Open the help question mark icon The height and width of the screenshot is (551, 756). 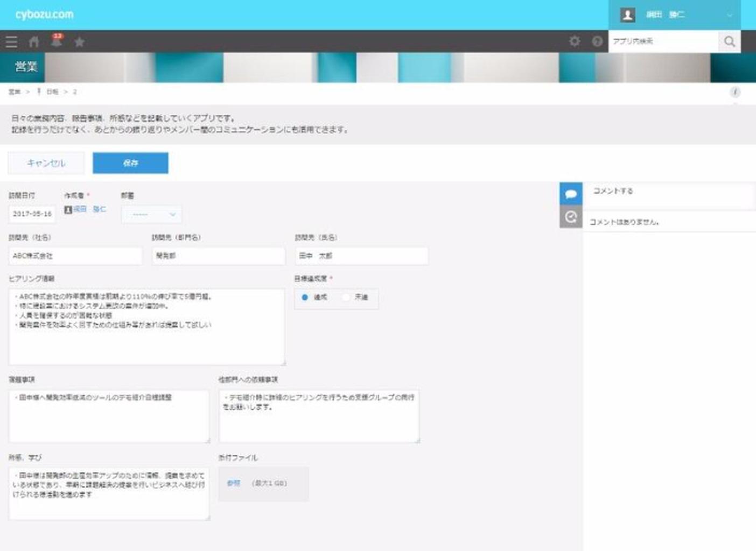pos(597,41)
